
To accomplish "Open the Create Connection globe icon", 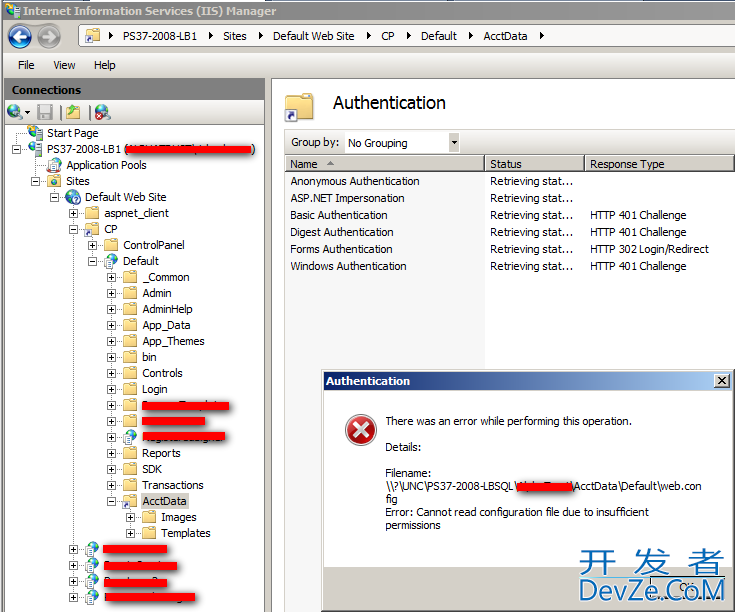I will 15,112.
